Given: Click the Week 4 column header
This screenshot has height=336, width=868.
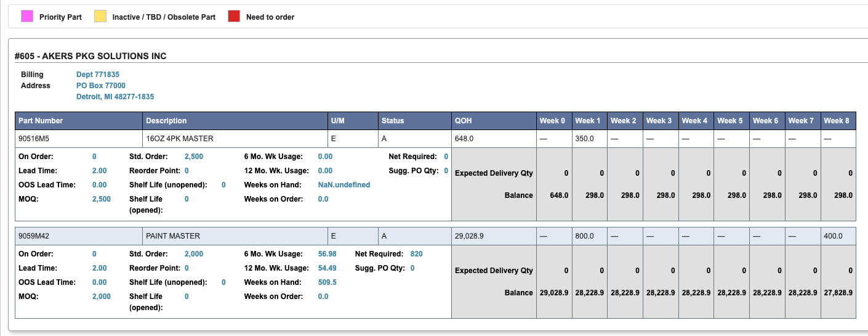Looking at the screenshot, I should tap(696, 121).
